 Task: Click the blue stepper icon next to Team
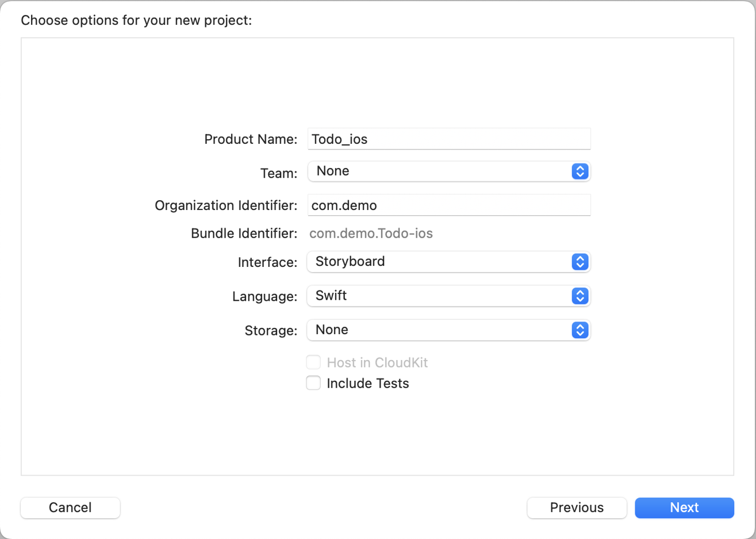(580, 171)
